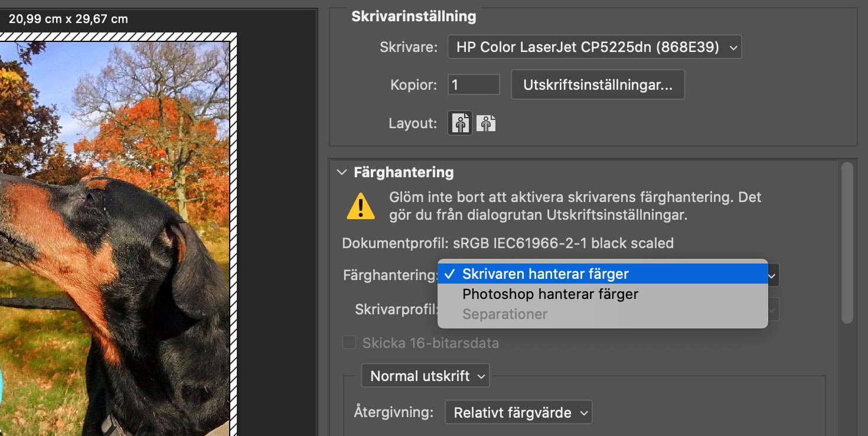Click the Färghantering section title
Screen dimensions: 868x436
[x=404, y=173]
